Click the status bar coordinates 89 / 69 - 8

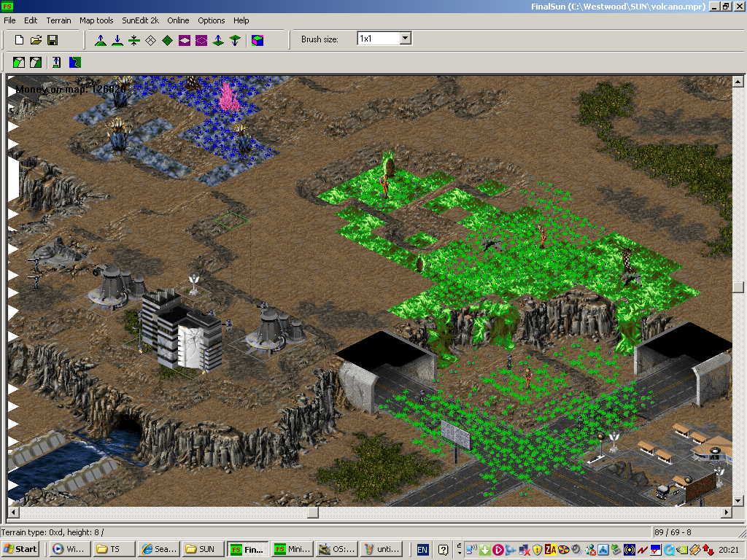(x=673, y=532)
